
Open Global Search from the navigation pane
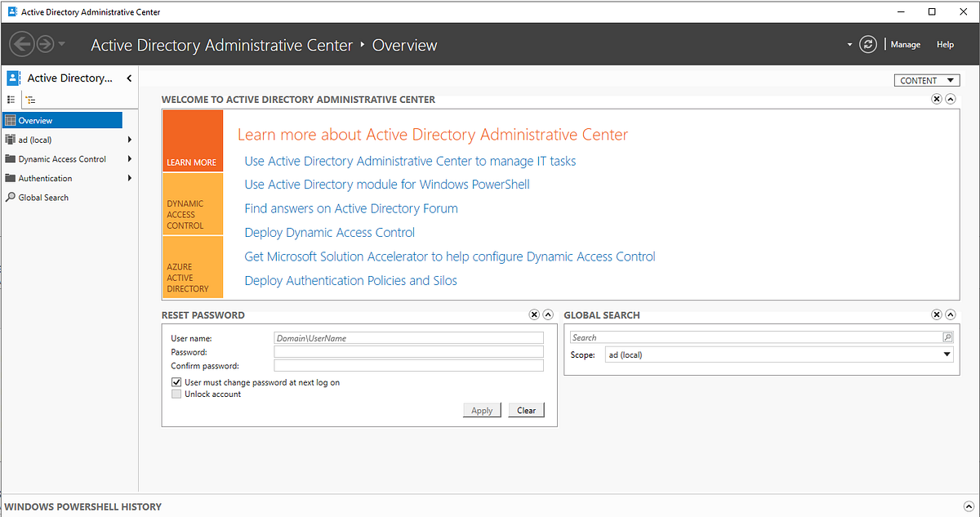click(x=42, y=197)
